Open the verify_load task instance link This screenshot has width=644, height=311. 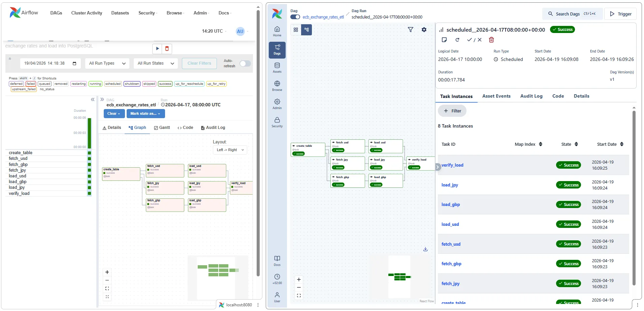452,165
